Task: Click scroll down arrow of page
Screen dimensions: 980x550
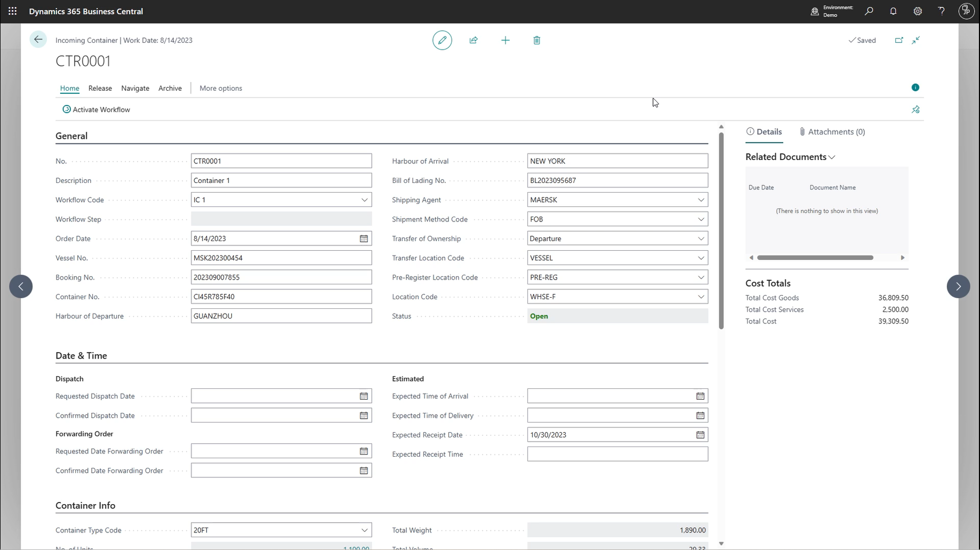Action: pyautogui.click(x=721, y=544)
